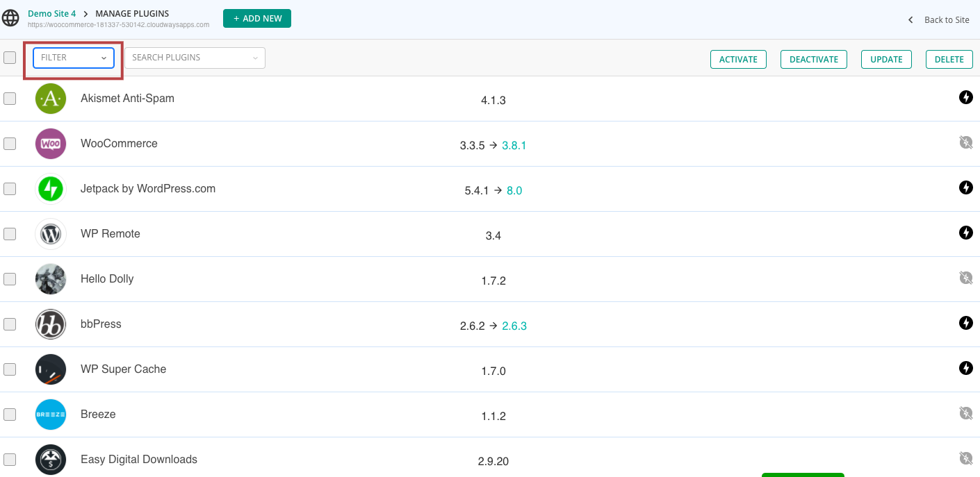Click the DEACTIVATE button
Screen dimensions: 980x477
point(814,60)
